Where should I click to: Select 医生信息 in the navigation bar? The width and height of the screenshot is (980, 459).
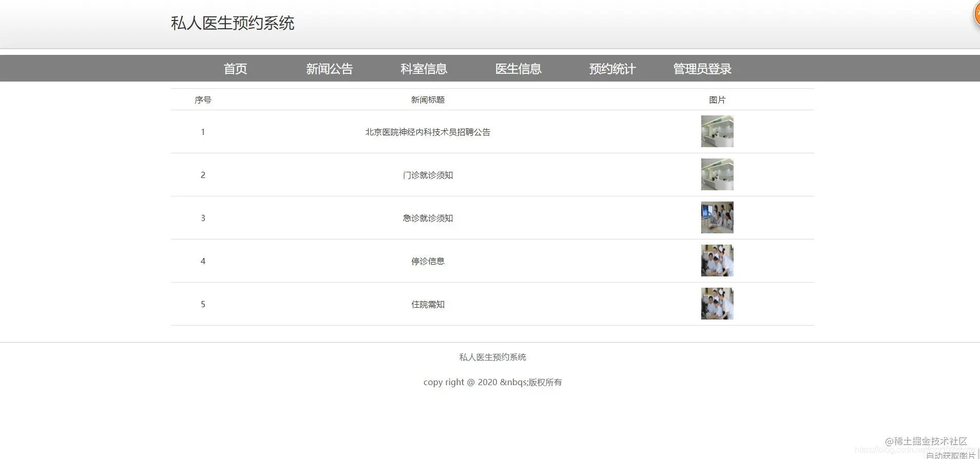click(518, 69)
